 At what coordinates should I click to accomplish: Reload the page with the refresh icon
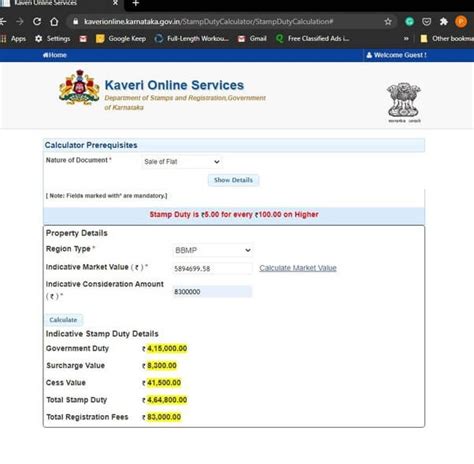[x=37, y=22]
